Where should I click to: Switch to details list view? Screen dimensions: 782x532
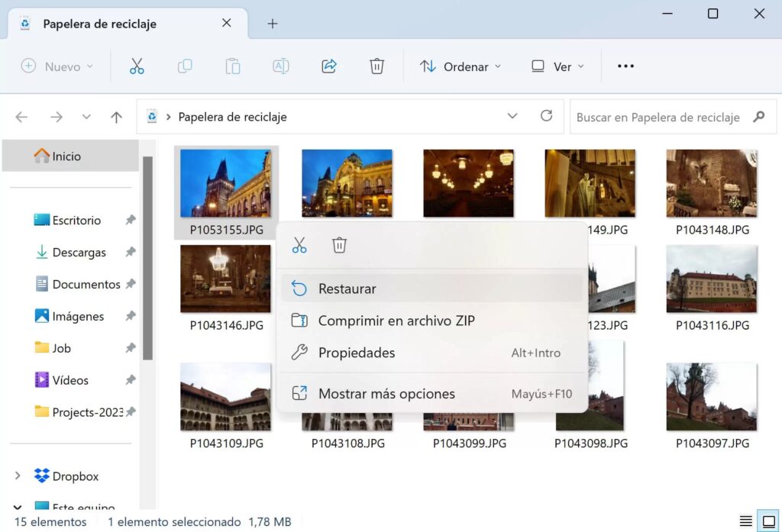[745, 522]
